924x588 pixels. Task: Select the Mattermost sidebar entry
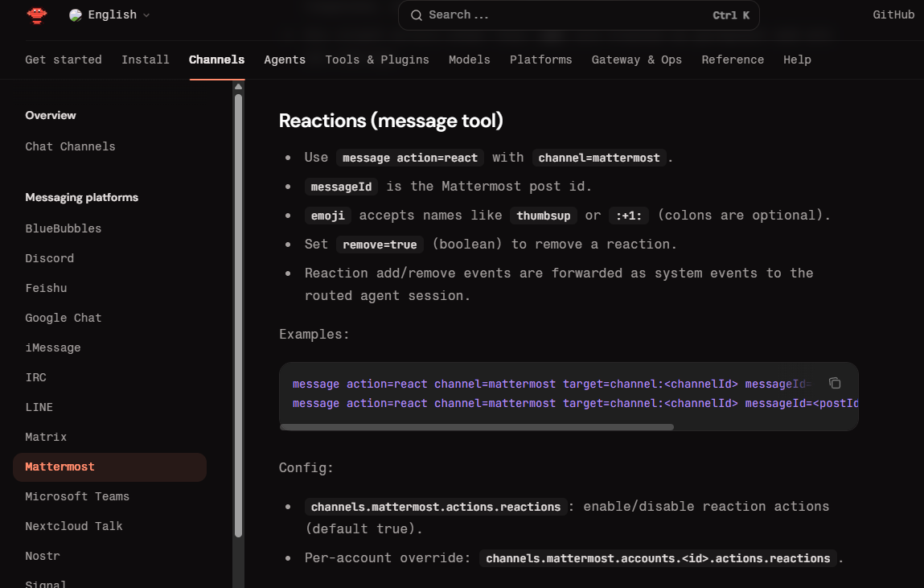109,467
